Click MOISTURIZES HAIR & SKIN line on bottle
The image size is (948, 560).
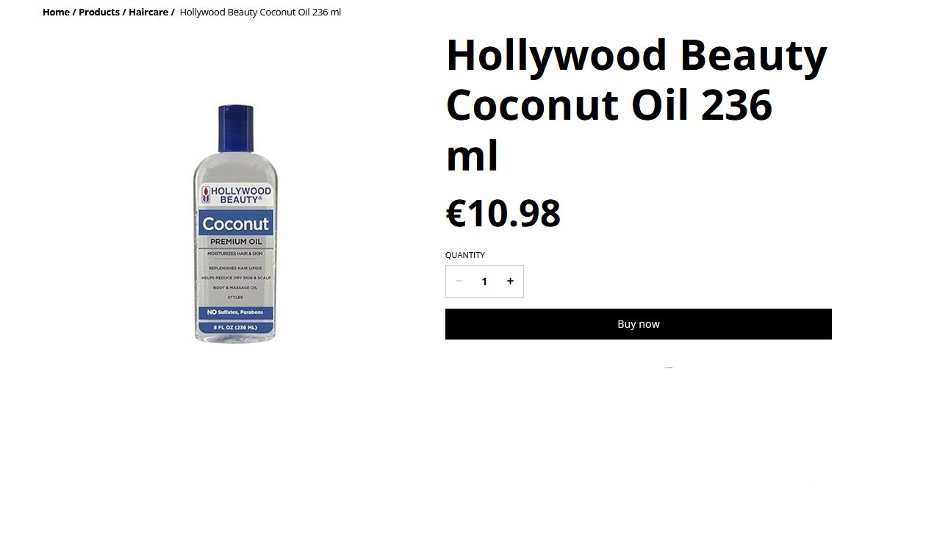[236, 253]
